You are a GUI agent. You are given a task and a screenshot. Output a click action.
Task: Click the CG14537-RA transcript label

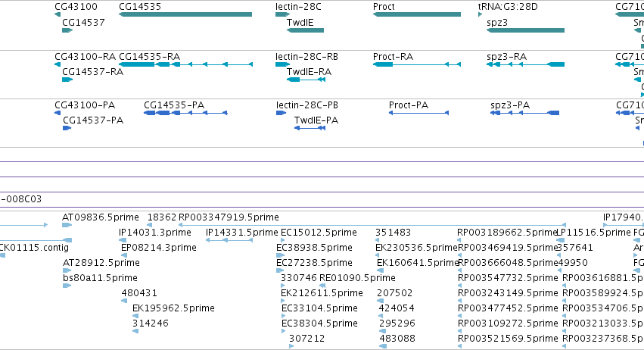pos(93,71)
